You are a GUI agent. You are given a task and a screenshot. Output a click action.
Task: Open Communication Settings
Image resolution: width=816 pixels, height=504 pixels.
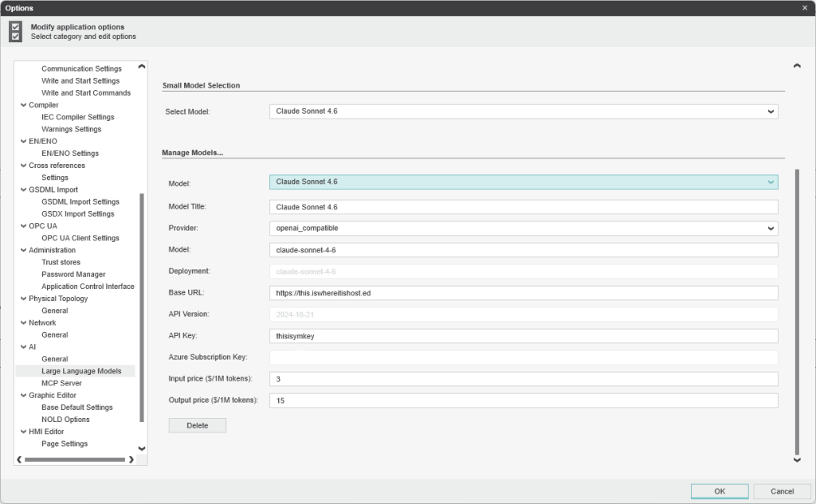(x=82, y=68)
